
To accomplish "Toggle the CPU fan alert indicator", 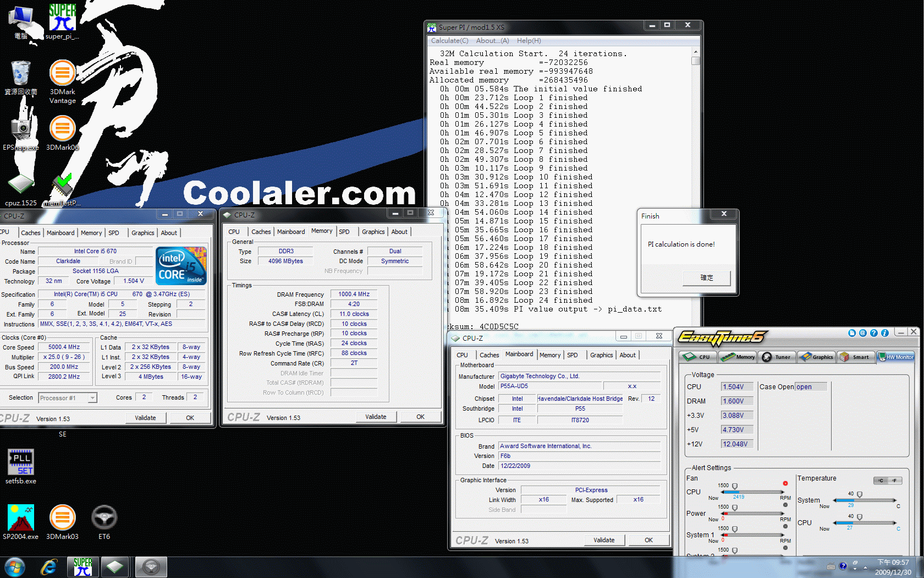I will click(x=785, y=484).
